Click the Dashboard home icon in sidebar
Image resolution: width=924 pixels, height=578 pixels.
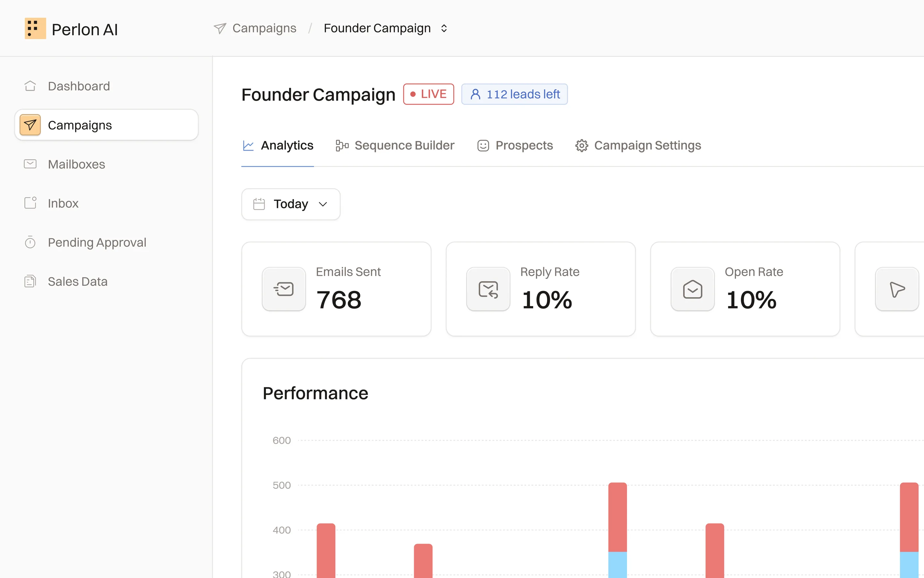[x=30, y=86]
